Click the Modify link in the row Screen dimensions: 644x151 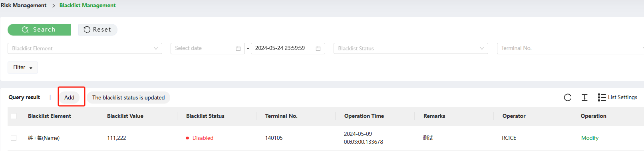coord(590,138)
